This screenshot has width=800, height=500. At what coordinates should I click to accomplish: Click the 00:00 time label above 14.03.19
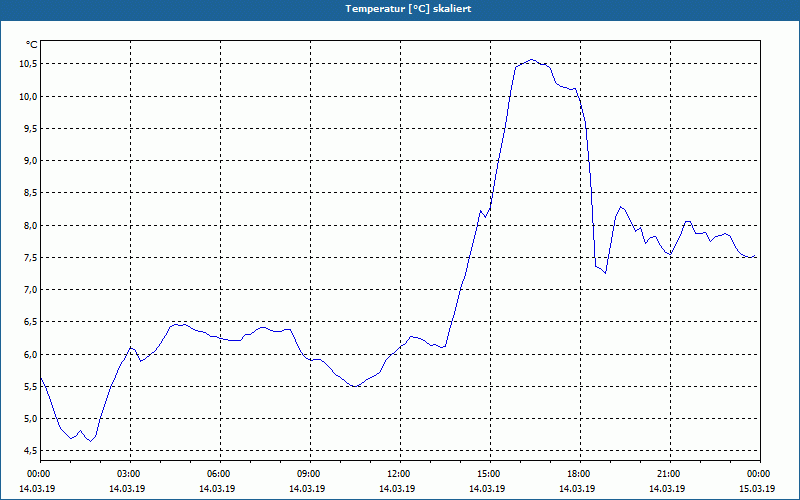40,474
